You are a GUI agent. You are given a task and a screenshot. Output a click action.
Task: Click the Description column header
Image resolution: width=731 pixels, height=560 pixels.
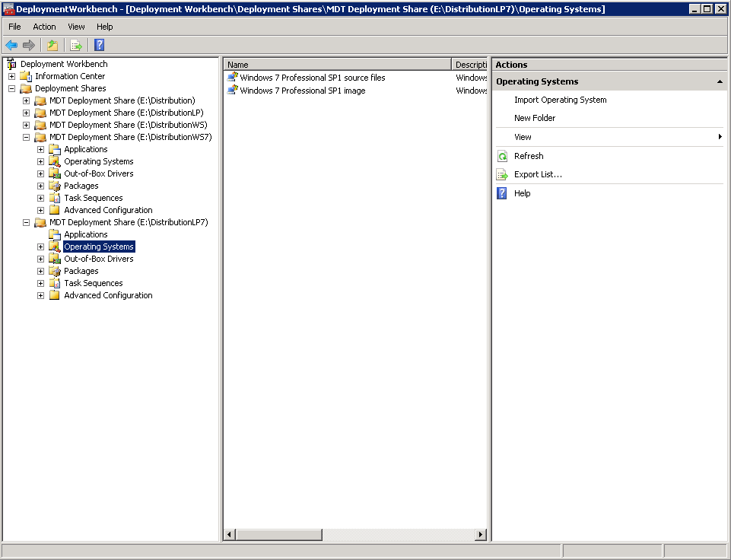[x=470, y=65]
